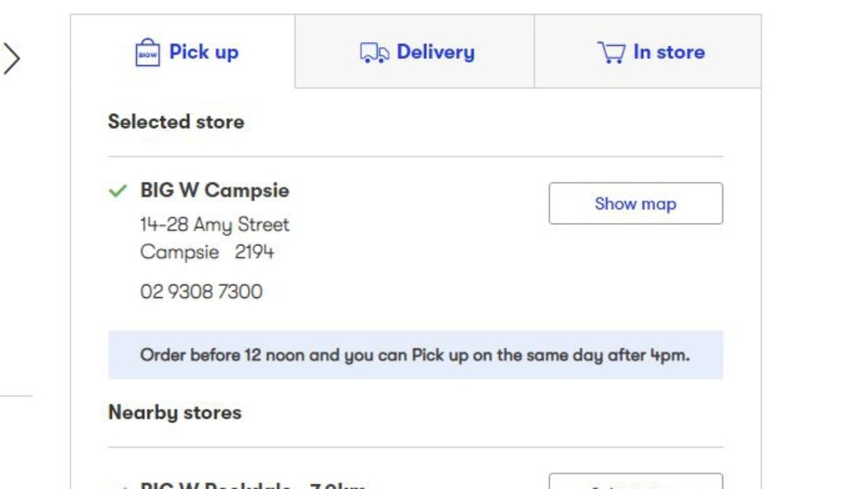
Task: Click the BIG W pick up bag icon
Action: pyautogui.click(x=147, y=52)
